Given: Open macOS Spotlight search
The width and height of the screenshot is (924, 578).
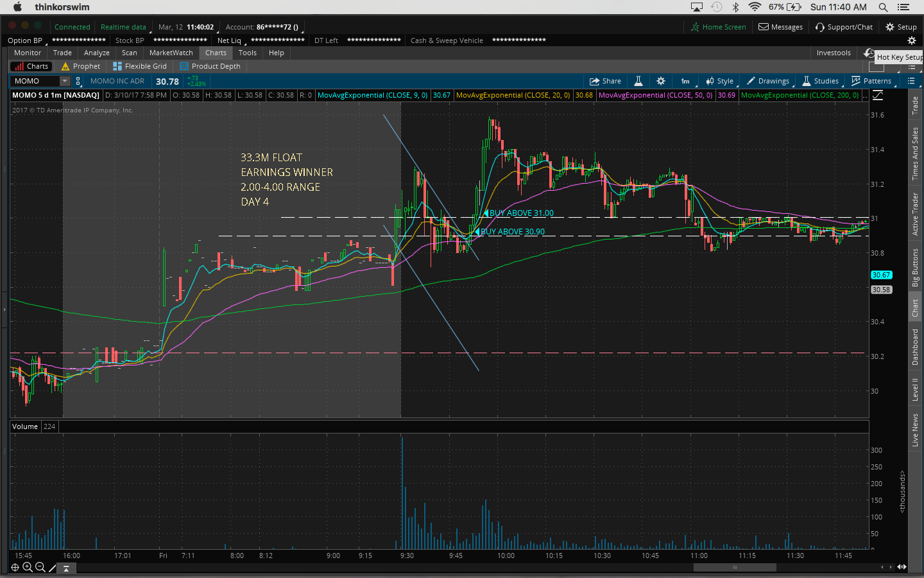Looking at the screenshot, I should [883, 7].
